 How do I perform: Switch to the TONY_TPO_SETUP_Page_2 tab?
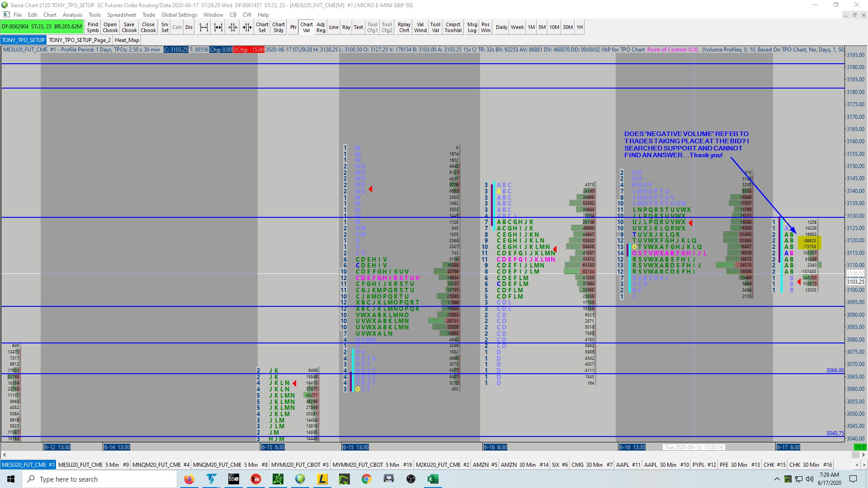coord(80,40)
